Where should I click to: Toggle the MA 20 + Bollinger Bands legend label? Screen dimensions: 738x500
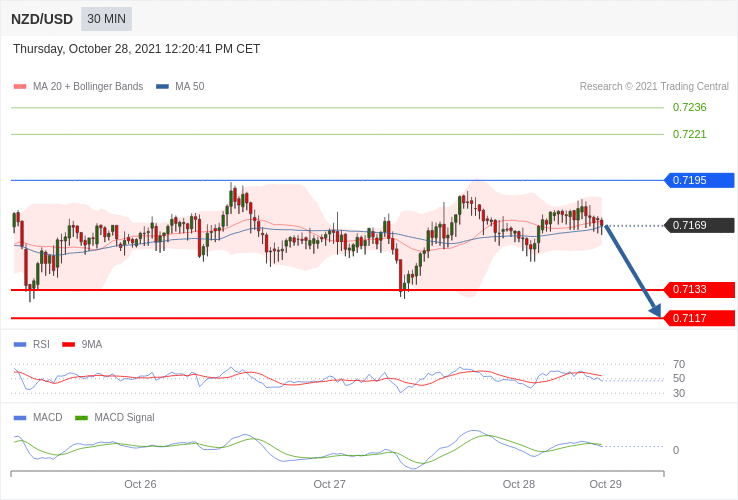pos(88,87)
